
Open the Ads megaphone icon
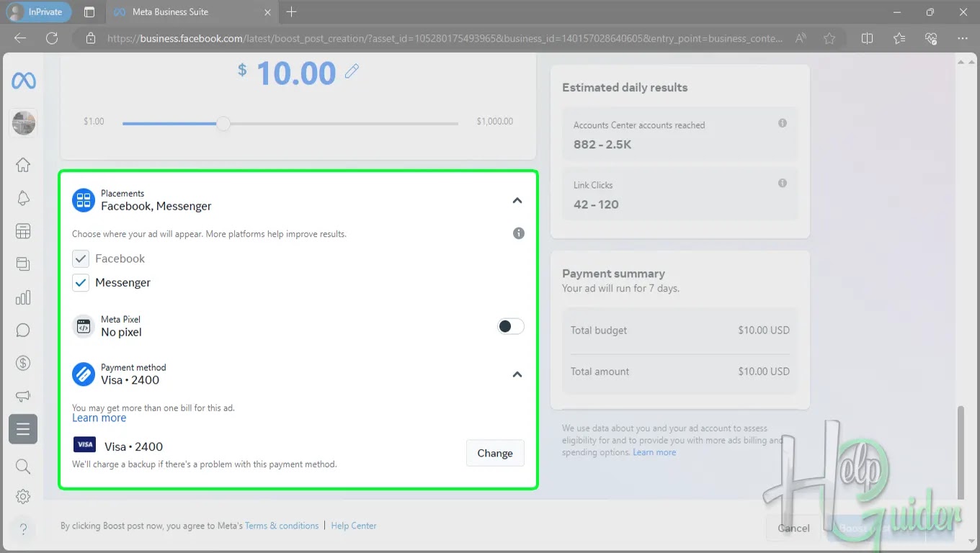[x=23, y=396]
